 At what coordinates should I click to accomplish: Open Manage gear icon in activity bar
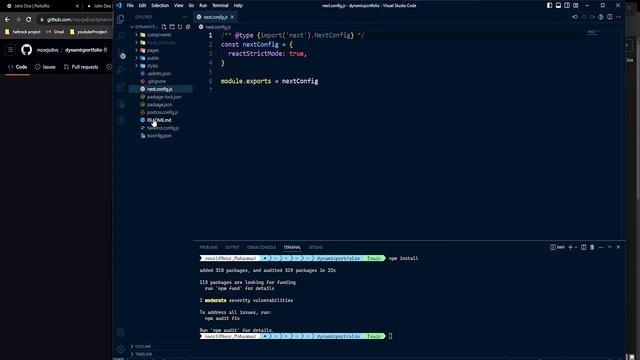pos(121,349)
